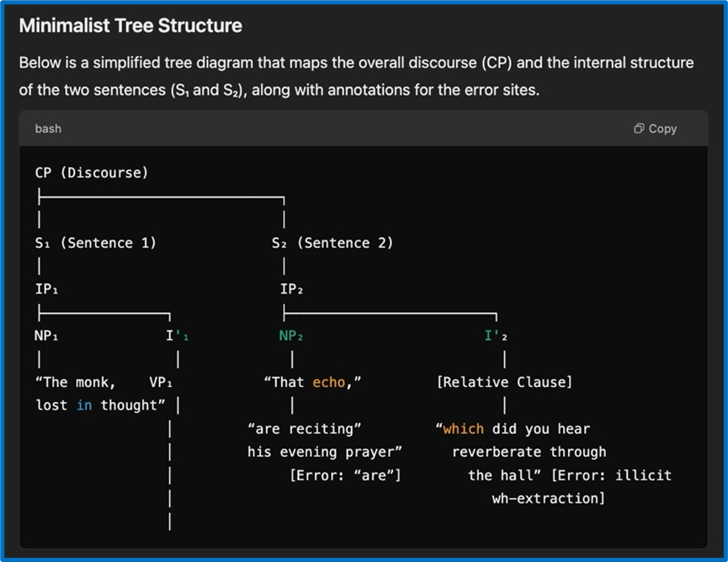Click the 'IP₂' node
The image size is (728, 562).
291,289
